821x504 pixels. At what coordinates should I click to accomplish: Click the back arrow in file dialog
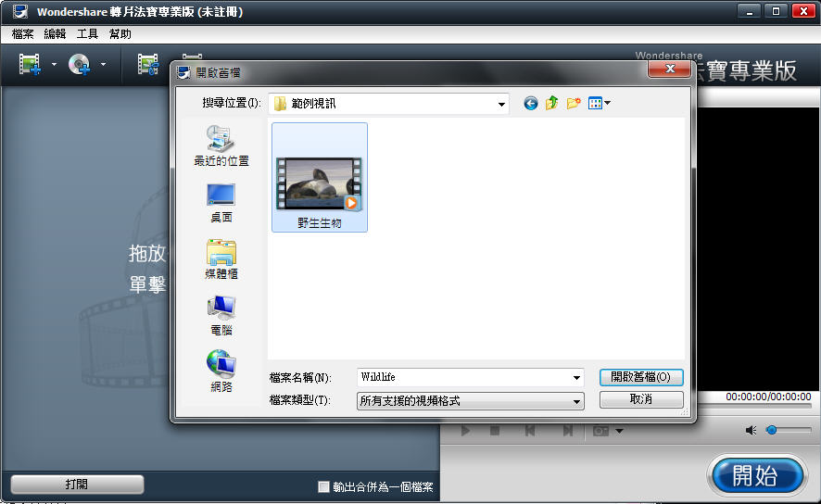531,104
